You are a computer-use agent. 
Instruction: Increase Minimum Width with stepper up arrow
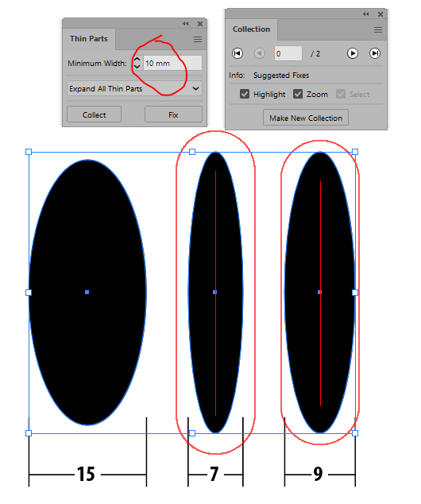[137, 60]
